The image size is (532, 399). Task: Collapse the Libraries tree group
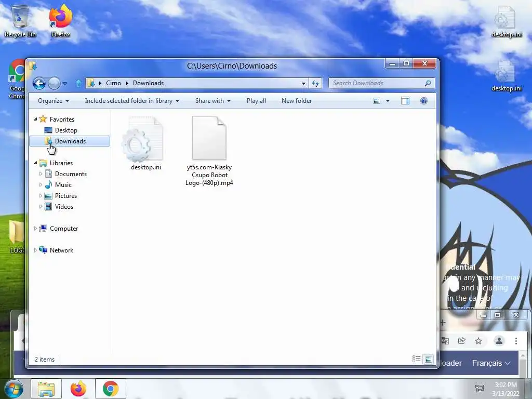click(x=35, y=163)
